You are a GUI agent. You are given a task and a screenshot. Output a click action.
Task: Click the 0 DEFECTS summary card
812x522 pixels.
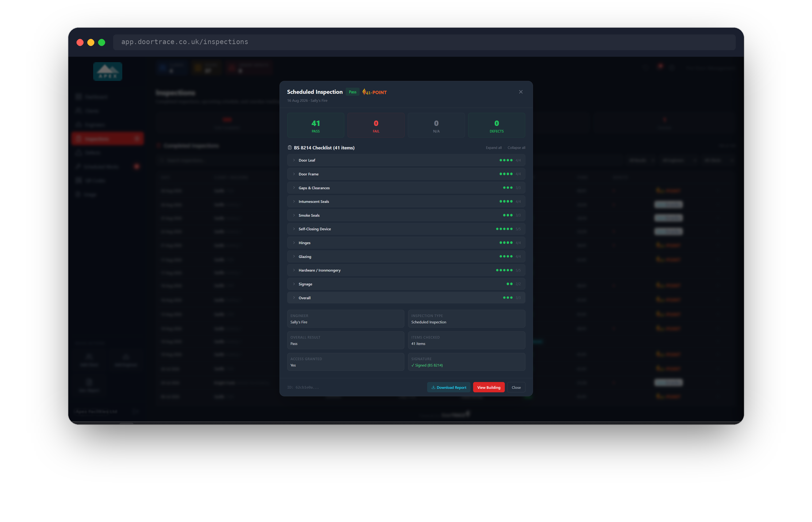pyautogui.click(x=497, y=125)
